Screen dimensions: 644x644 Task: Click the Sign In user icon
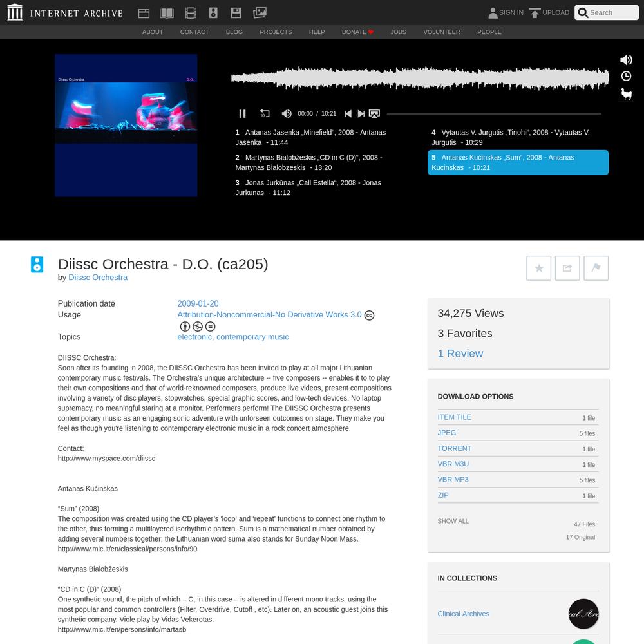[x=493, y=13]
